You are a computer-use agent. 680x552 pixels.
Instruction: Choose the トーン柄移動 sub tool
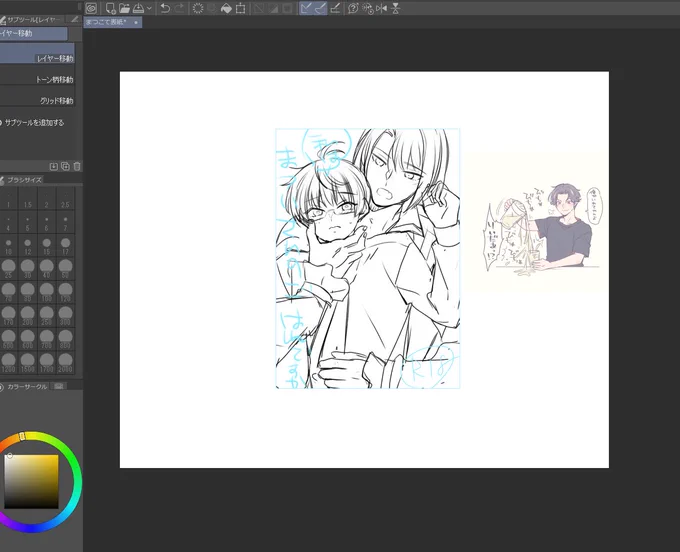tap(37, 74)
